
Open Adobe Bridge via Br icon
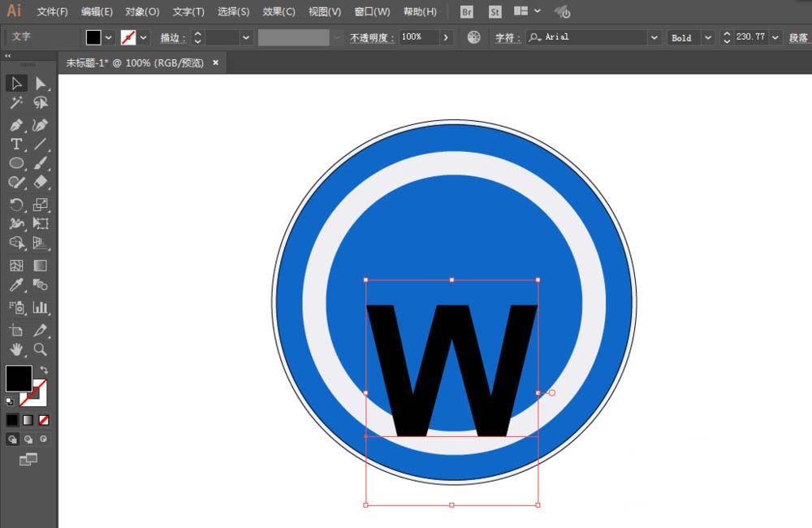(467, 12)
